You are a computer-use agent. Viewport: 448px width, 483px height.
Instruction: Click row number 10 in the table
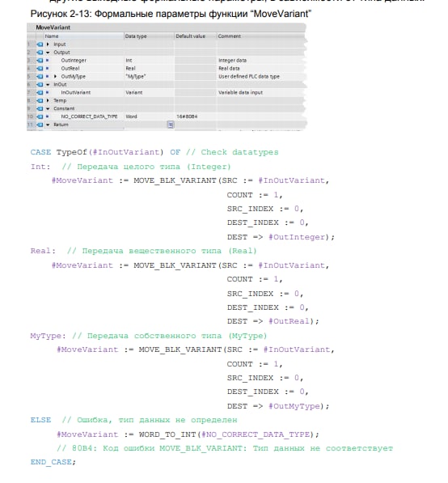click(30, 117)
